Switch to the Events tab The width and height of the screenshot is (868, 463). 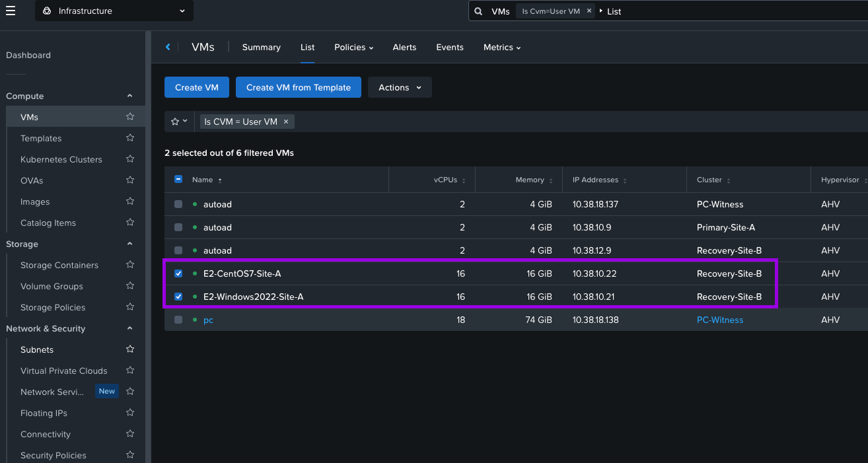click(450, 48)
